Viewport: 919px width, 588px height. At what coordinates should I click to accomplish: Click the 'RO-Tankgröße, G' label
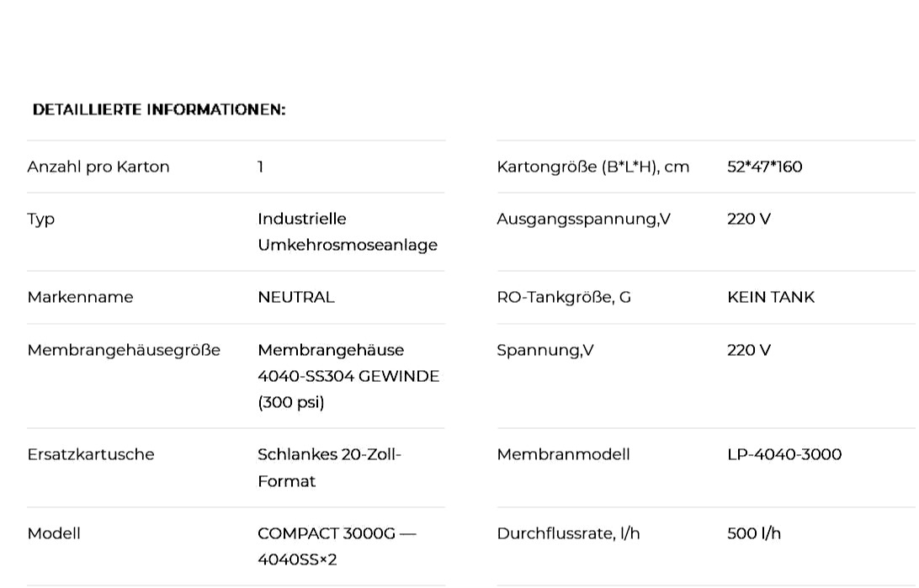click(x=563, y=298)
